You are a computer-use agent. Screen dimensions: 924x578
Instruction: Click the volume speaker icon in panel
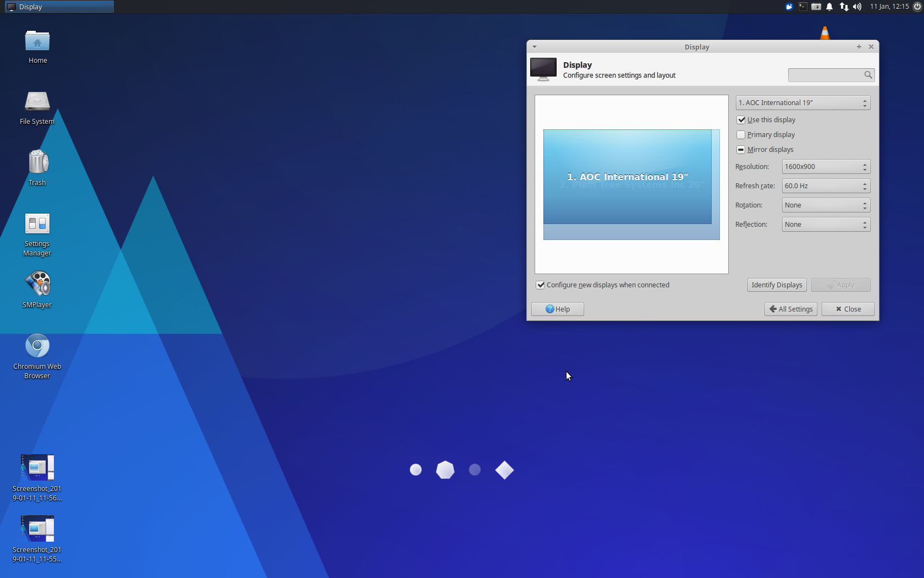click(x=857, y=7)
